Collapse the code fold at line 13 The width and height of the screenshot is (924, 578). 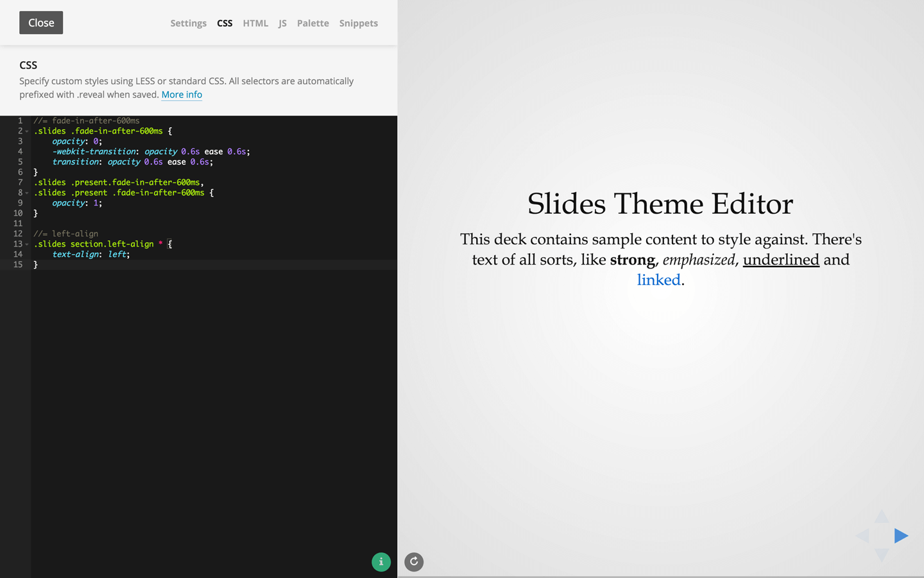coord(27,245)
